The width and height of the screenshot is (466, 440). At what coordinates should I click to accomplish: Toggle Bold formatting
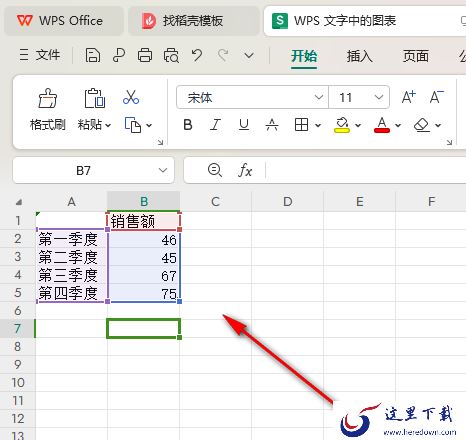[188, 125]
